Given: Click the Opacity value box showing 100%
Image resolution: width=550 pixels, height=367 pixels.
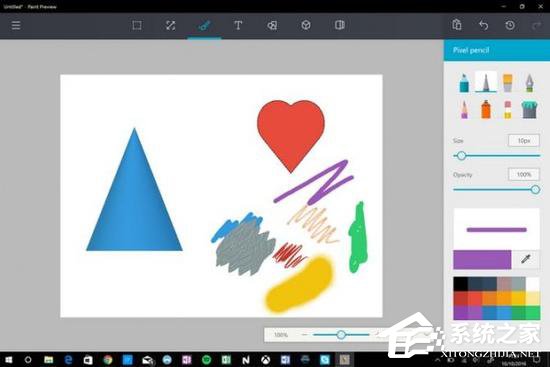Looking at the screenshot, I should tap(524, 174).
